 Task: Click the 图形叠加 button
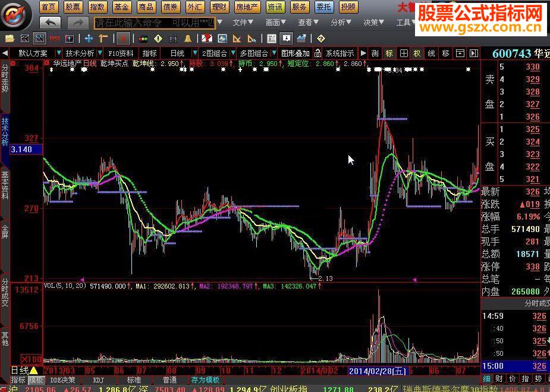[x=296, y=54]
